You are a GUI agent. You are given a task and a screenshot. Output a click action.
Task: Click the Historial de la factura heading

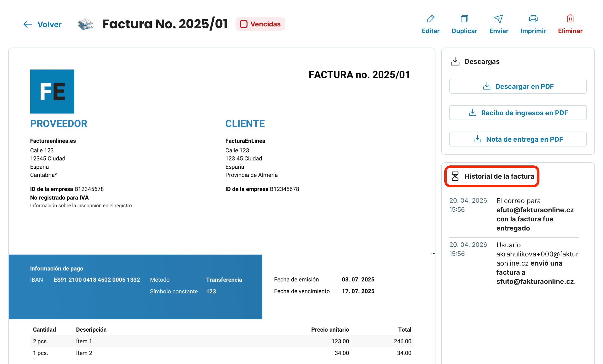coord(499,176)
